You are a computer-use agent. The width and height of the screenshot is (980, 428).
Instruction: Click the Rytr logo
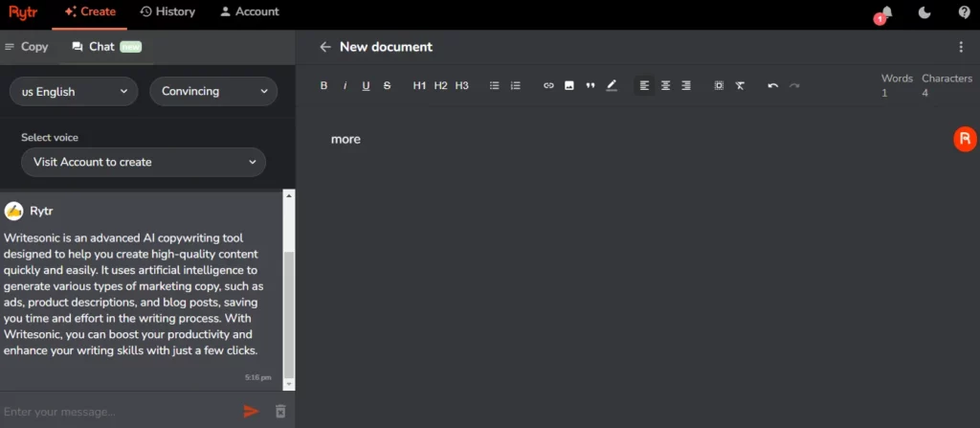(x=23, y=11)
